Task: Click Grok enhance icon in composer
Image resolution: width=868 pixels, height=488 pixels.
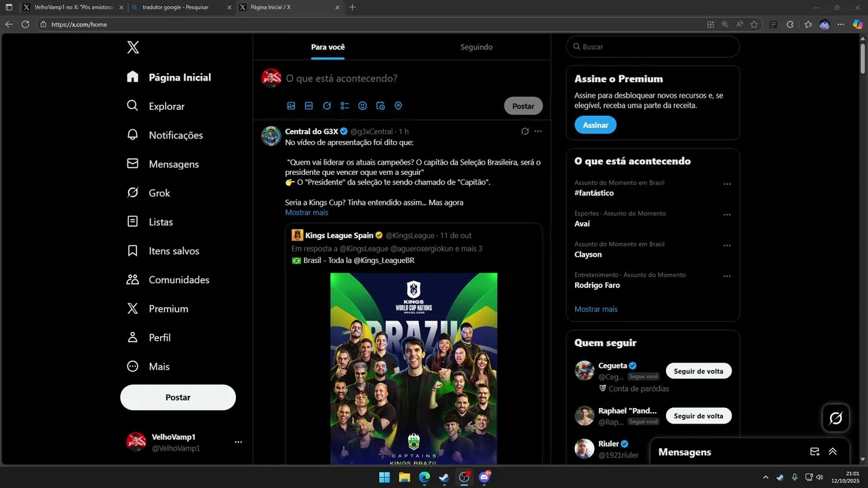Action: (327, 106)
